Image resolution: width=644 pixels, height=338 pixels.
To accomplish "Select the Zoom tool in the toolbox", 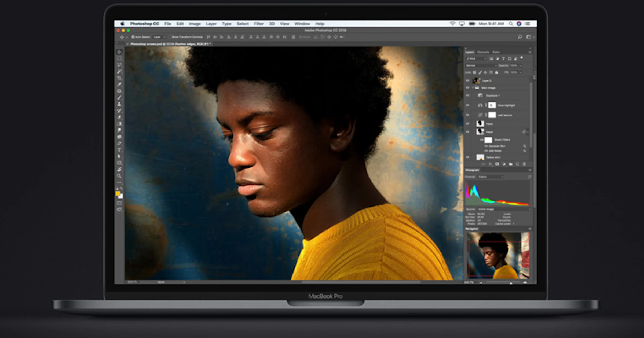I will [119, 176].
